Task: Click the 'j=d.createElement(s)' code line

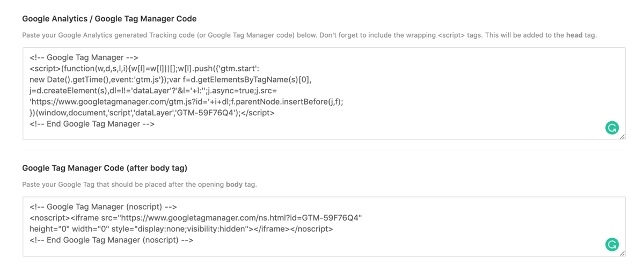Action: point(153,91)
